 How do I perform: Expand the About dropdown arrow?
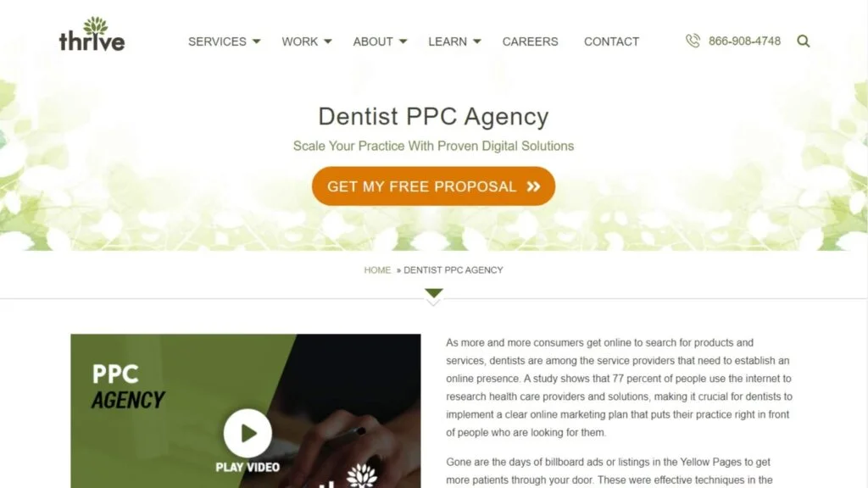(403, 42)
